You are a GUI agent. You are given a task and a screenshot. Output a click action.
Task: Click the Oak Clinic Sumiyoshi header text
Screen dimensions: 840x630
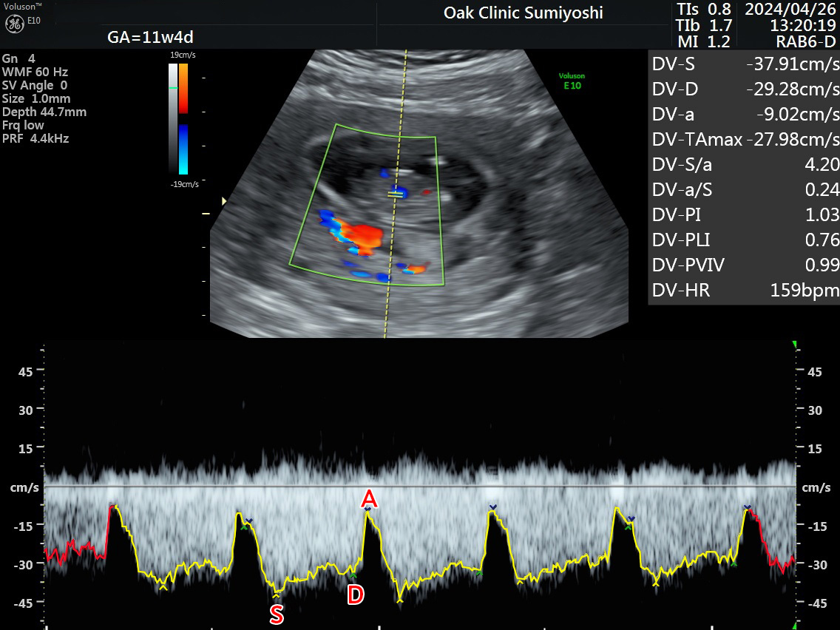(x=523, y=13)
